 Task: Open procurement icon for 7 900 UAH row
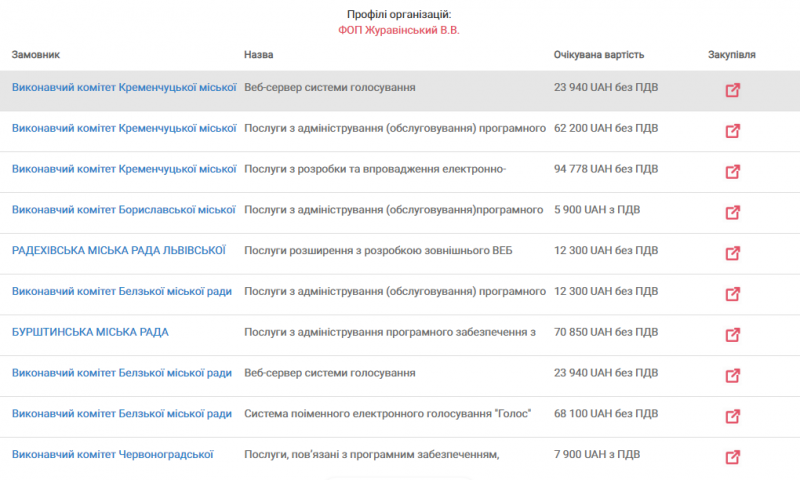tap(733, 458)
